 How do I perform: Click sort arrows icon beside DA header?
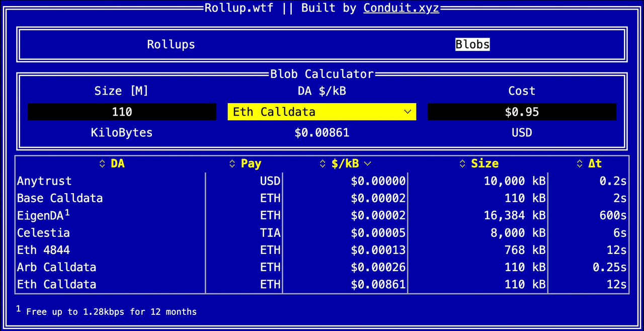coord(102,163)
